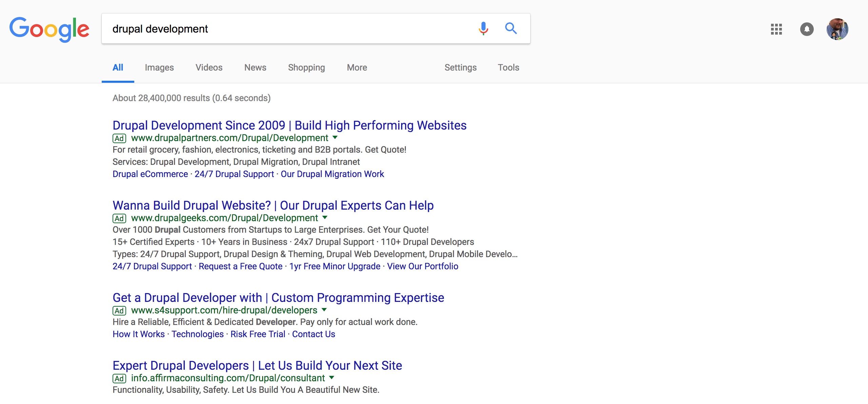Open 'Our Drupal Migration Work' sitelink
Image resolution: width=868 pixels, height=404 pixels.
point(332,174)
